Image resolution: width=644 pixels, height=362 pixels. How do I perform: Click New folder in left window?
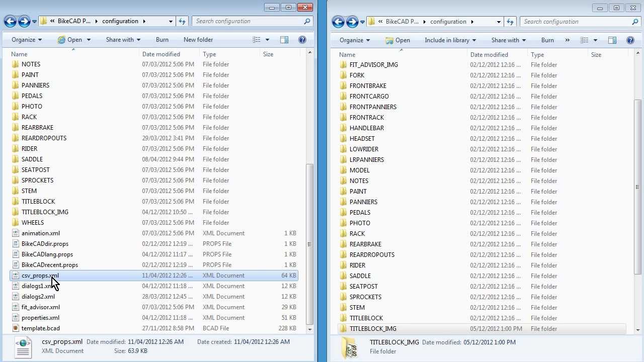tap(198, 40)
